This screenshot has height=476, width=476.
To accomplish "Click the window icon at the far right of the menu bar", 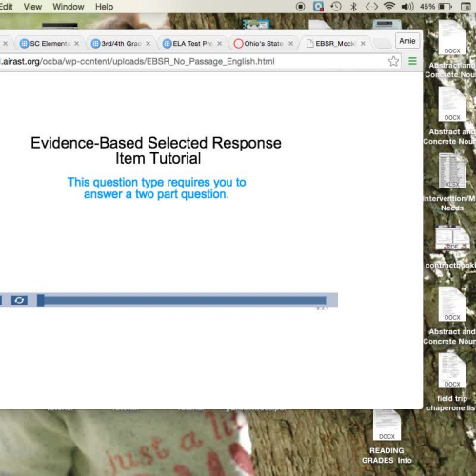I will point(466,7).
